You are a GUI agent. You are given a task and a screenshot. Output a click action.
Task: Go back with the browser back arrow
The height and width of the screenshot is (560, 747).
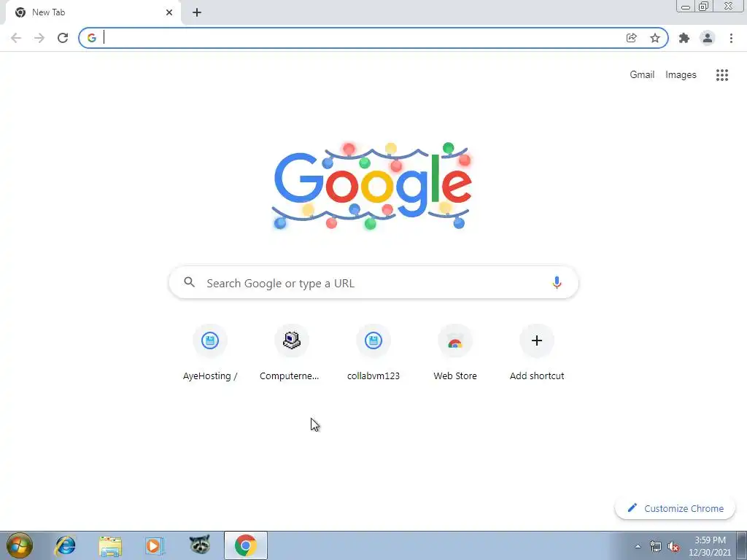(x=16, y=38)
